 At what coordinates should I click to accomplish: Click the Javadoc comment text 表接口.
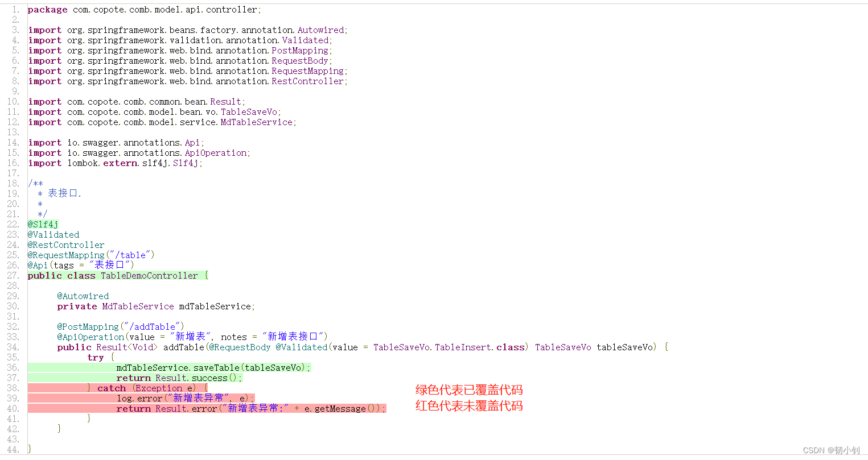(64, 193)
